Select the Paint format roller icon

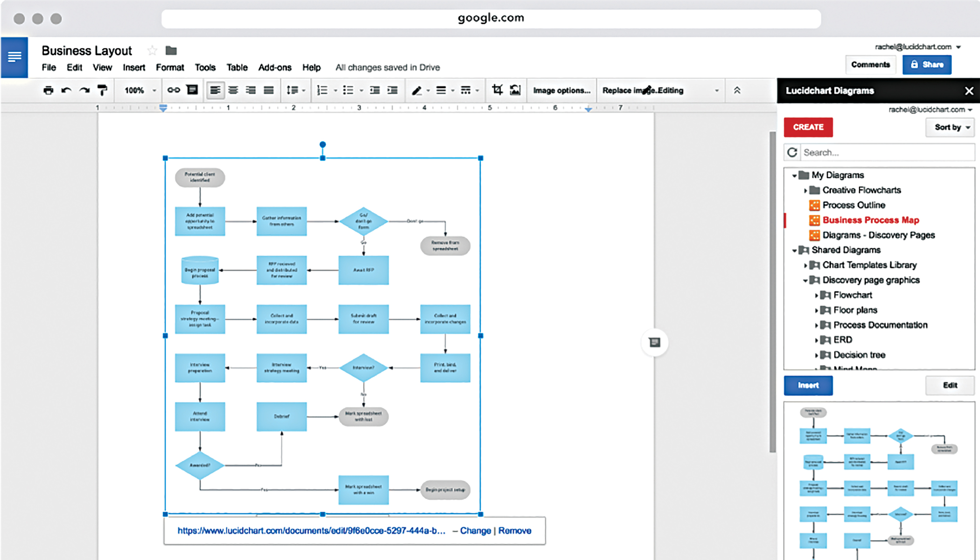(x=102, y=90)
